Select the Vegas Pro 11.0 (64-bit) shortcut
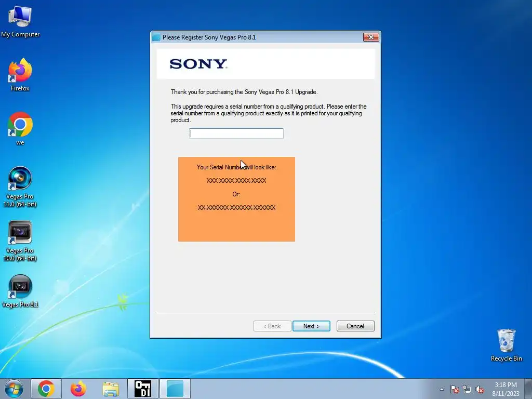The image size is (532, 399). (20, 187)
